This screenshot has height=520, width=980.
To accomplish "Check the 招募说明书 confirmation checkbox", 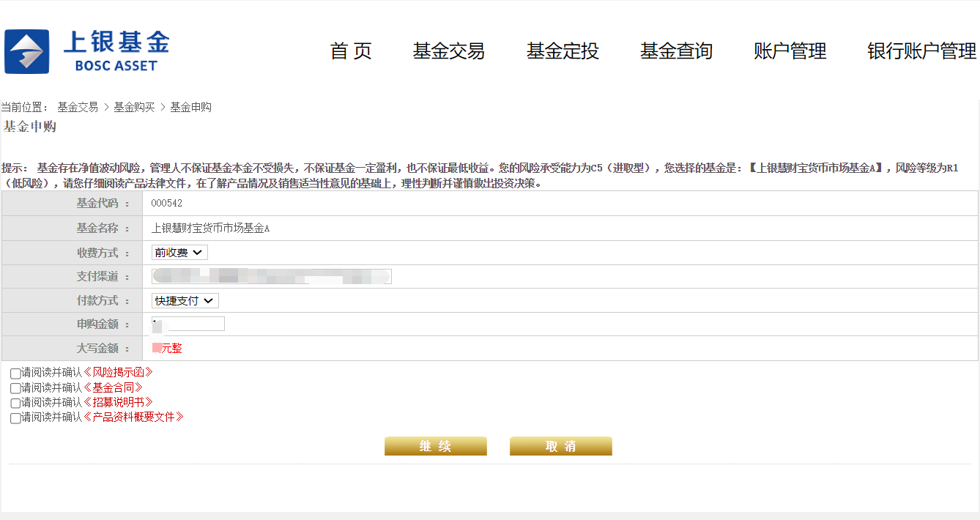I will [x=14, y=402].
